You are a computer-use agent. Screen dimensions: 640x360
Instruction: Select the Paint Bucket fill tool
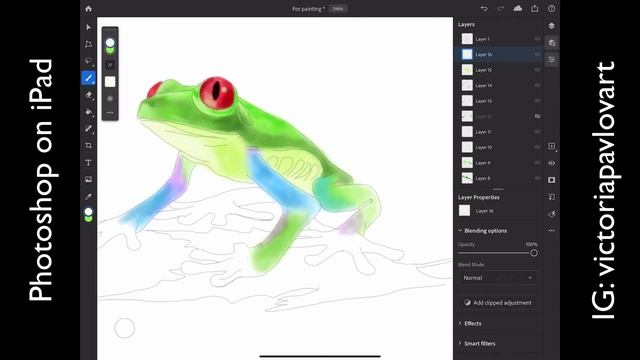coord(89,111)
